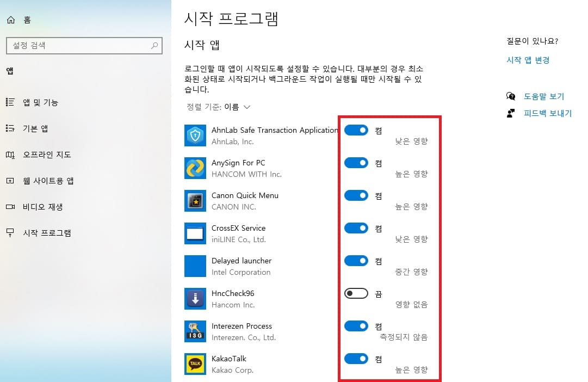Click the 오프라인 지도 map icon
Image resolution: width=588 pixels, height=382 pixels.
coord(10,155)
